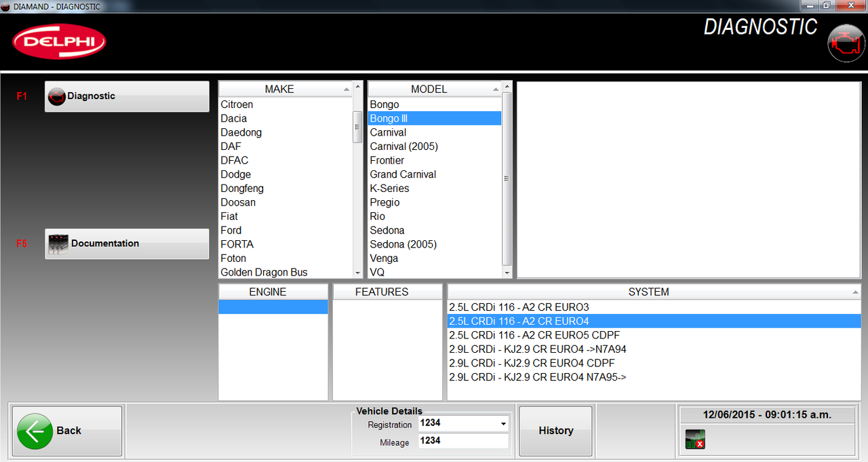
Task: Select DAF make
Action: point(285,147)
